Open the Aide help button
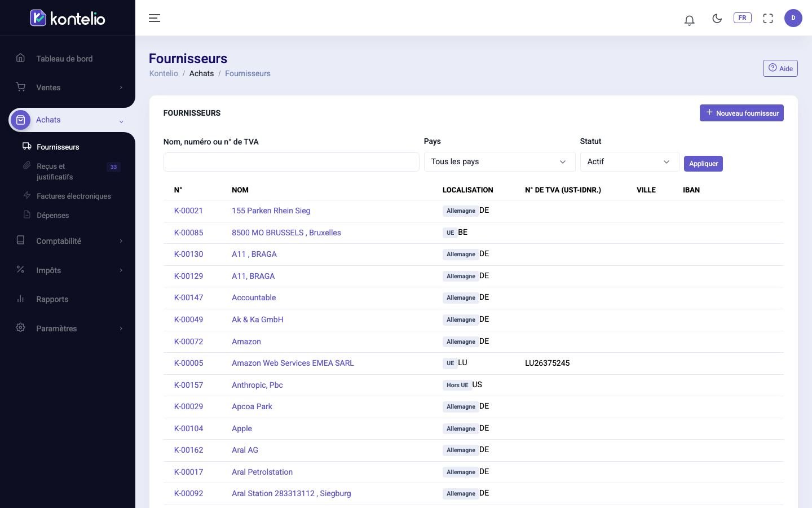This screenshot has height=508, width=812. 780,68
